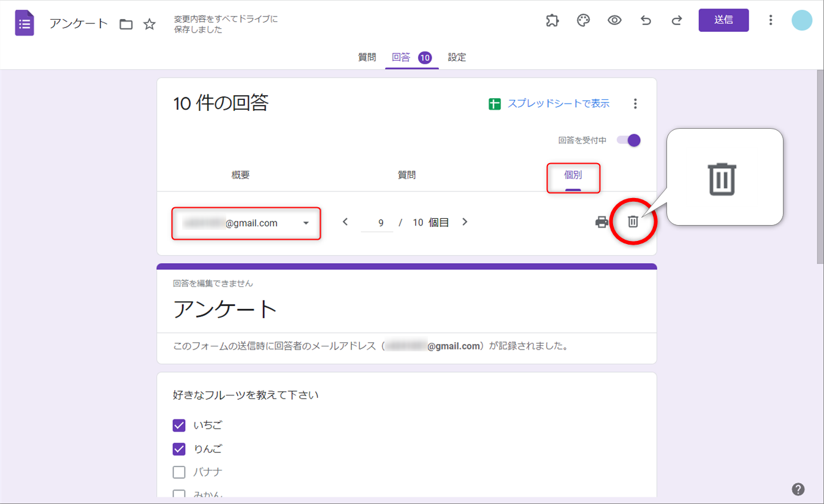Open the responses card three-dot menu
This screenshot has height=504, width=824.
pos(635,104)
